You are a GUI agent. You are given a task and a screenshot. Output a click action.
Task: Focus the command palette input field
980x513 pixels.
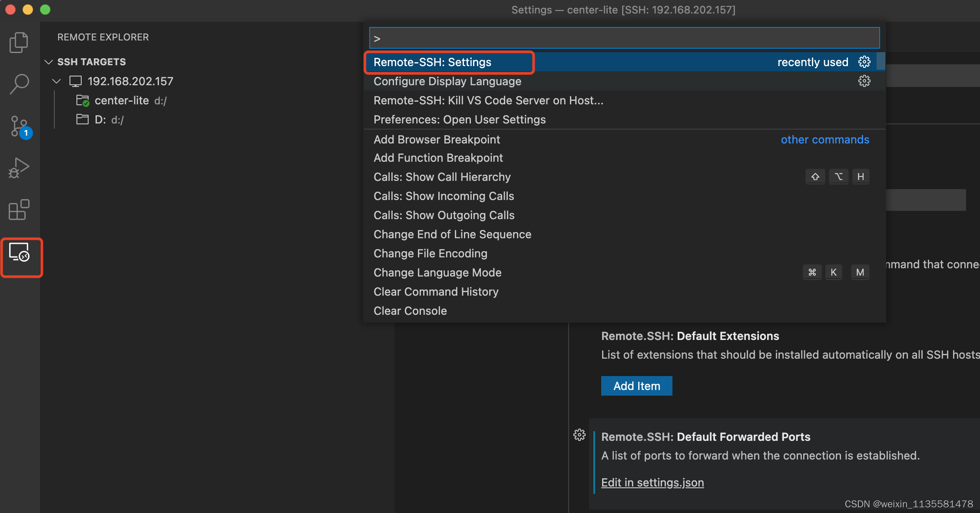click(624, 38)
